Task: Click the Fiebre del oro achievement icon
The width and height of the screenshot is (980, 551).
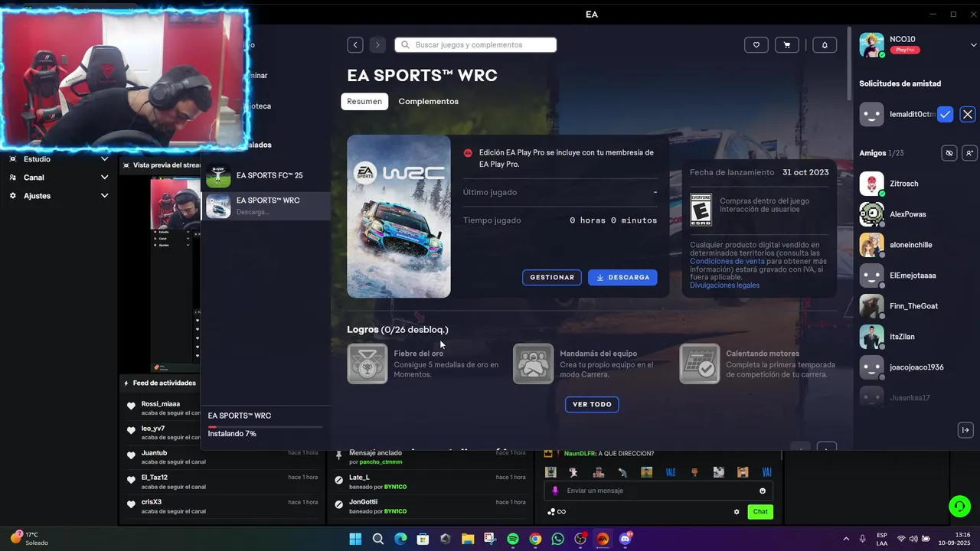Action: tap(367, 364)
